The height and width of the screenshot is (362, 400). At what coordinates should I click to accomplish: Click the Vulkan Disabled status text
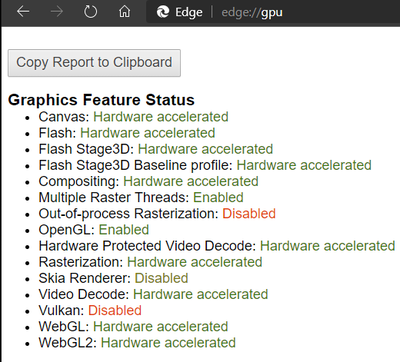(115, 310)
